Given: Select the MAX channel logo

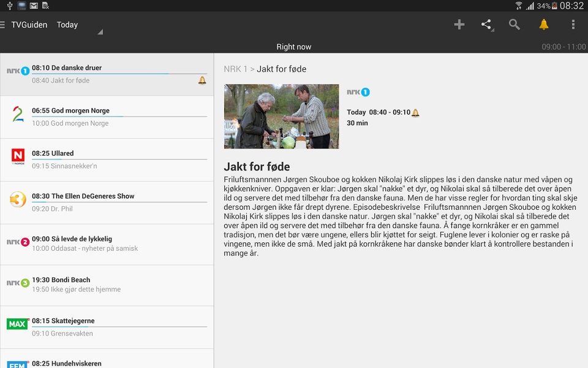Looking at the screenshot, I should click(x=18, y=324).
